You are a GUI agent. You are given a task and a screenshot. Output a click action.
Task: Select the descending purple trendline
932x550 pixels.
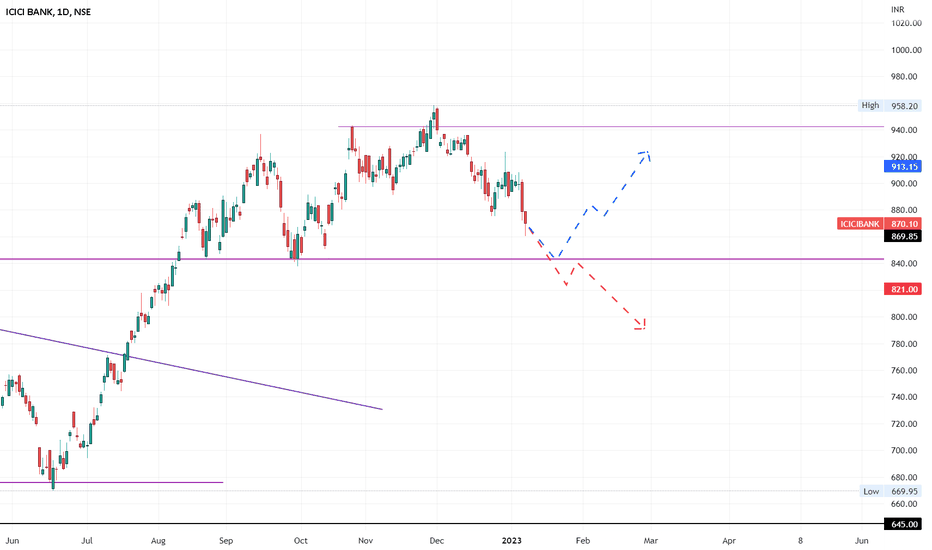pyautogui.click(x=191, y=369)
